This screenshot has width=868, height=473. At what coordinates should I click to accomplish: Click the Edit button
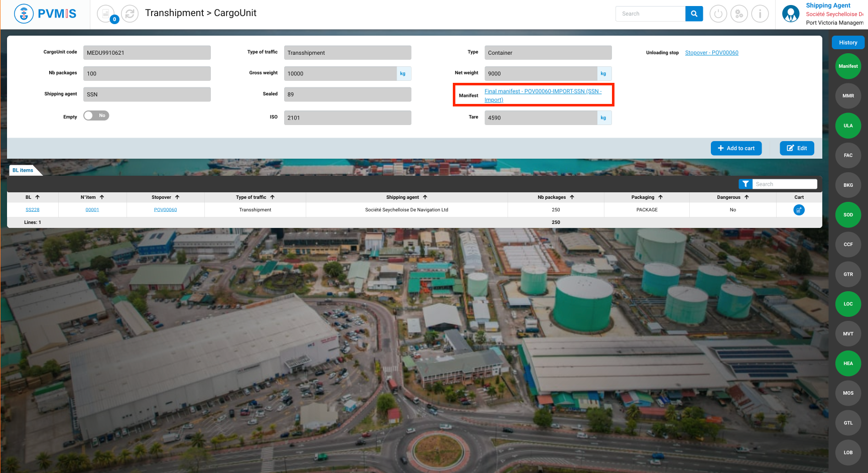pos(797,148)
